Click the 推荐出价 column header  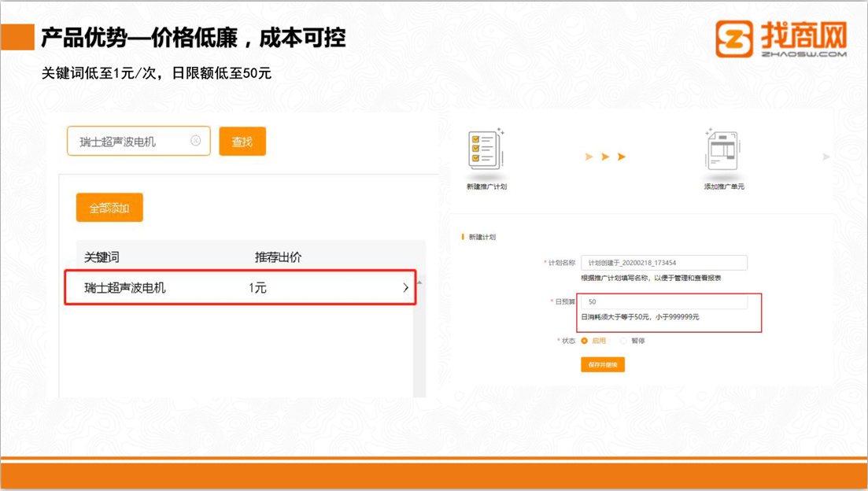point(278,257)
